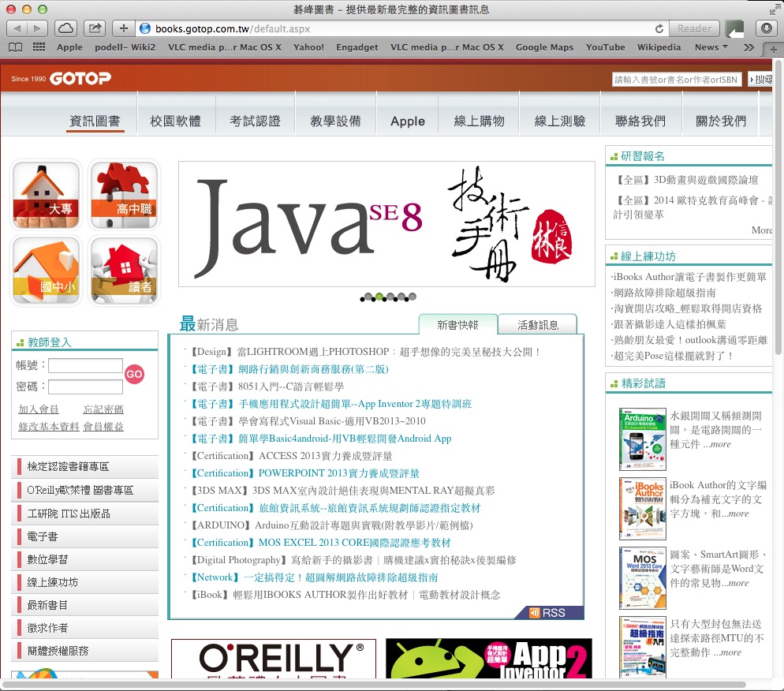This screenshot has height=691, width=784.
Task: Focus the 密碼 password input field
Action: tap(85, 387)
